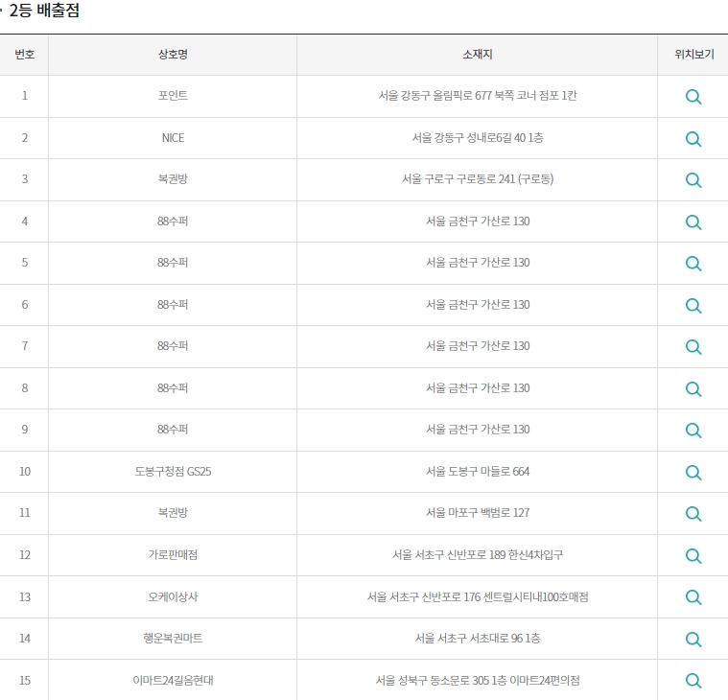This screenshot has height=700, width=728.
Task: Click address 서울 서초구 서초대로 96 1층
Action: tap(478, 639)
